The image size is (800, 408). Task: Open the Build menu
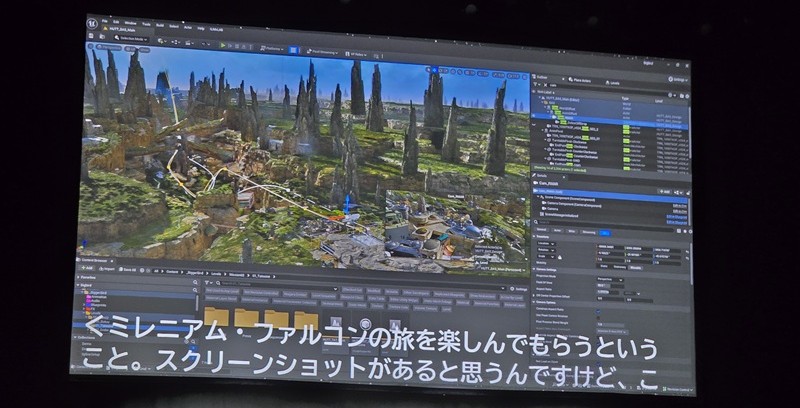click(x=160, y=25)
